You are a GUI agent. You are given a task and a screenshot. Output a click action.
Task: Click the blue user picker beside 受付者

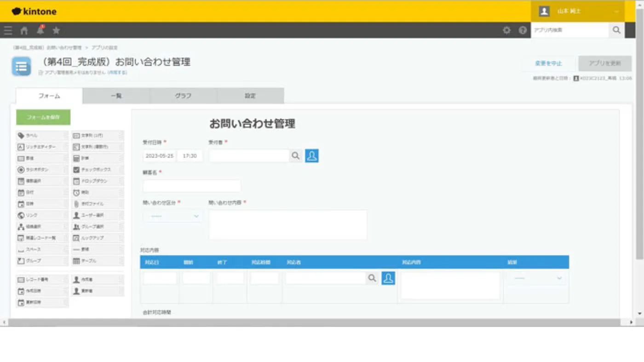[x=312, y=156]
